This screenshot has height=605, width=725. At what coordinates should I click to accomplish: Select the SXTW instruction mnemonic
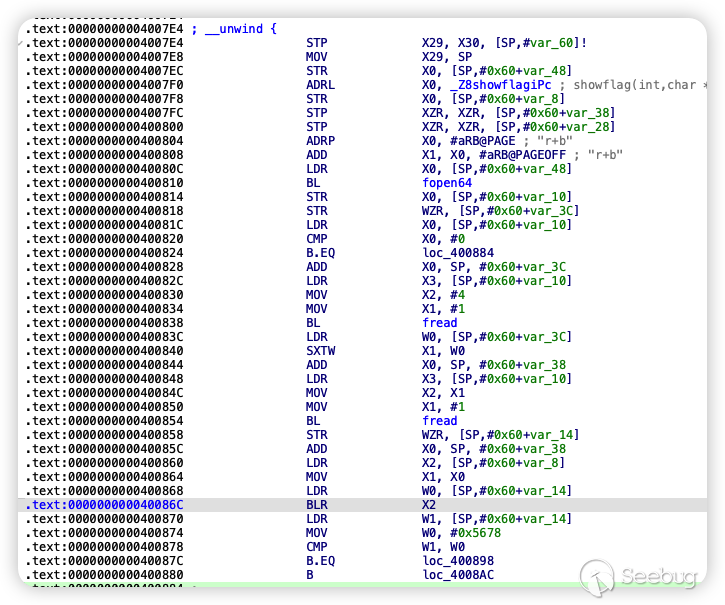point(322,351)
